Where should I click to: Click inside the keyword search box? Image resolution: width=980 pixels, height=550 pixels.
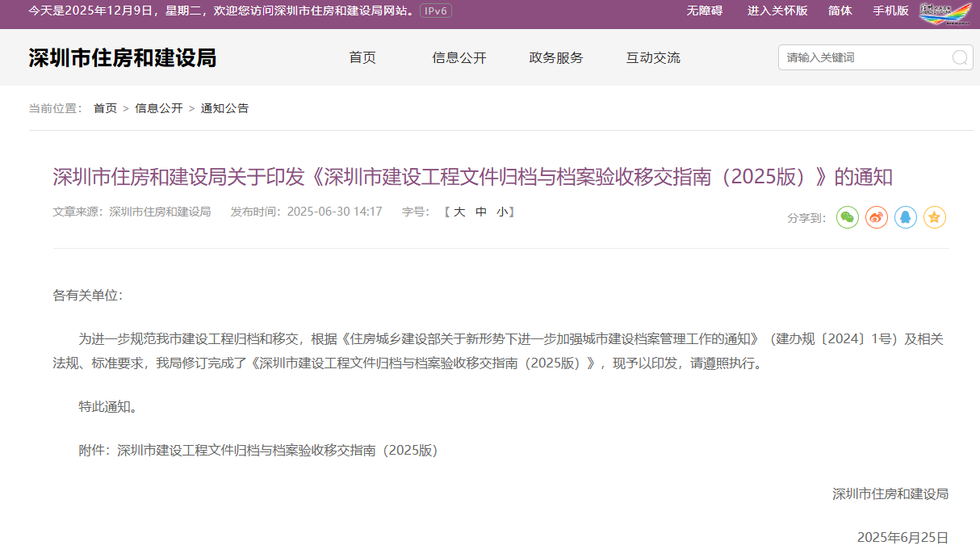click(x=856, y=57)
